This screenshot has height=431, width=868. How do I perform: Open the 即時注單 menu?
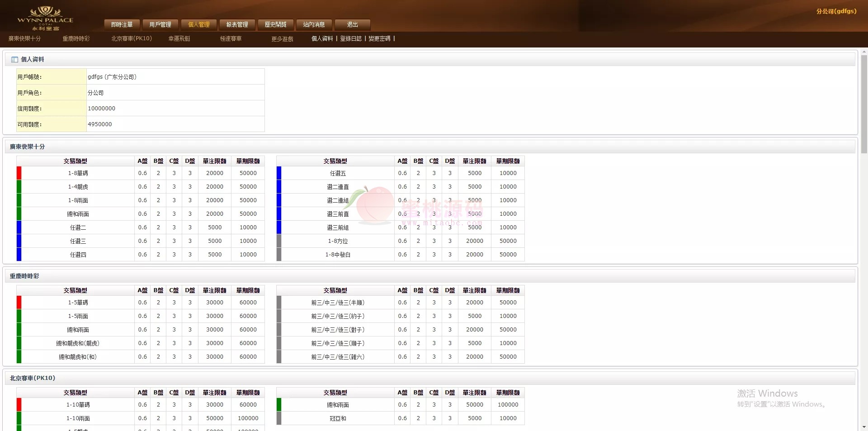coord(122,24)
